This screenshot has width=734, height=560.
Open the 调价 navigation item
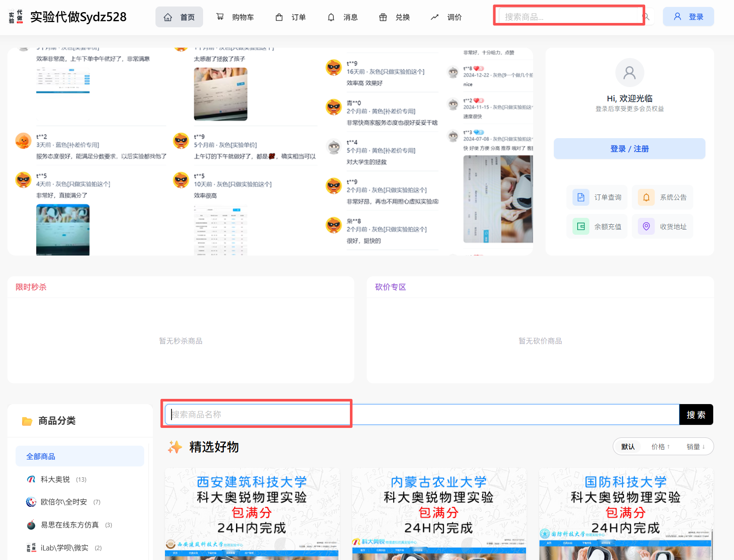446,17
